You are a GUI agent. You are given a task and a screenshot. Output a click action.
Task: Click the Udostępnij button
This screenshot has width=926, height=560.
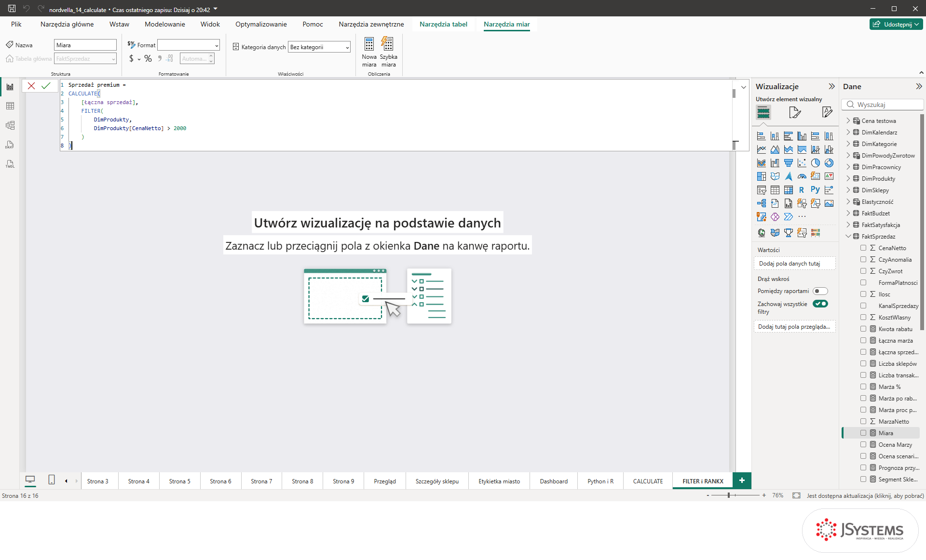click(896, 24)
